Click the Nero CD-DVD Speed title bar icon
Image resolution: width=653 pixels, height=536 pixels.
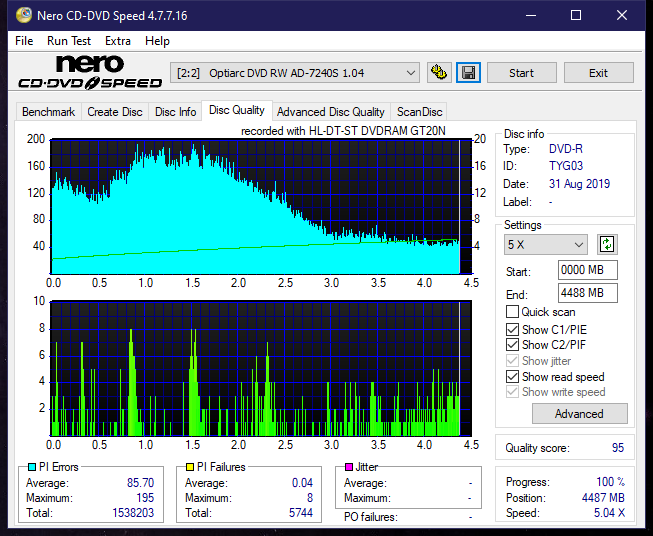coord(24,15)
